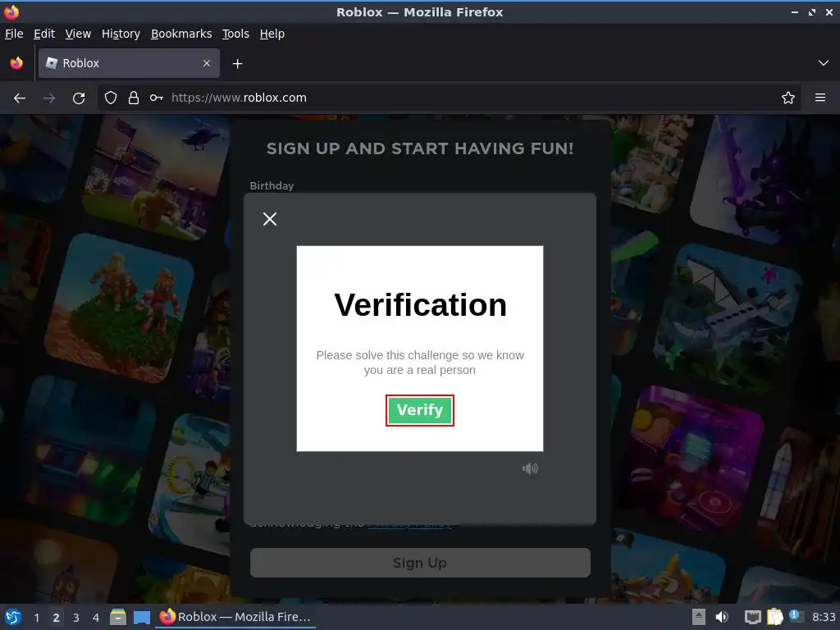Open the network status tray icon
The image size is (840, 630).
[x=753, y=618]
